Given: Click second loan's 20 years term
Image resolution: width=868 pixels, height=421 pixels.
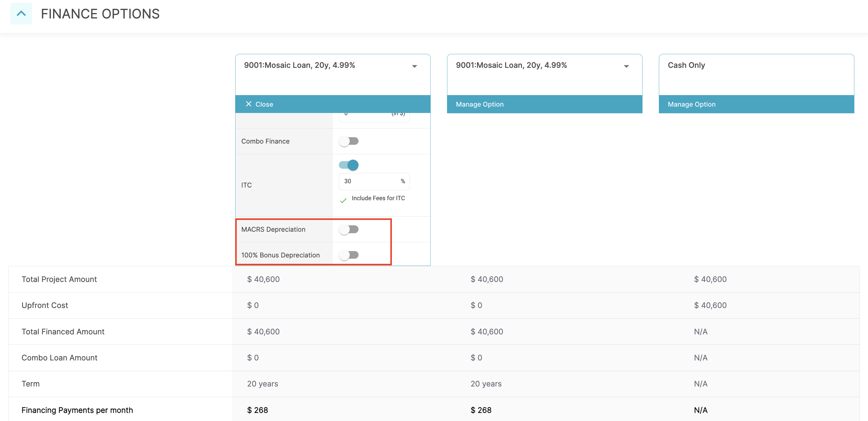Looking at the screenshot, I should coord(486,384).
